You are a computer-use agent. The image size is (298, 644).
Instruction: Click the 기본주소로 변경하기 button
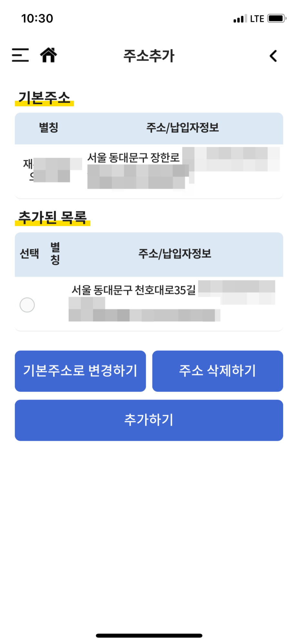click(80, 371)
